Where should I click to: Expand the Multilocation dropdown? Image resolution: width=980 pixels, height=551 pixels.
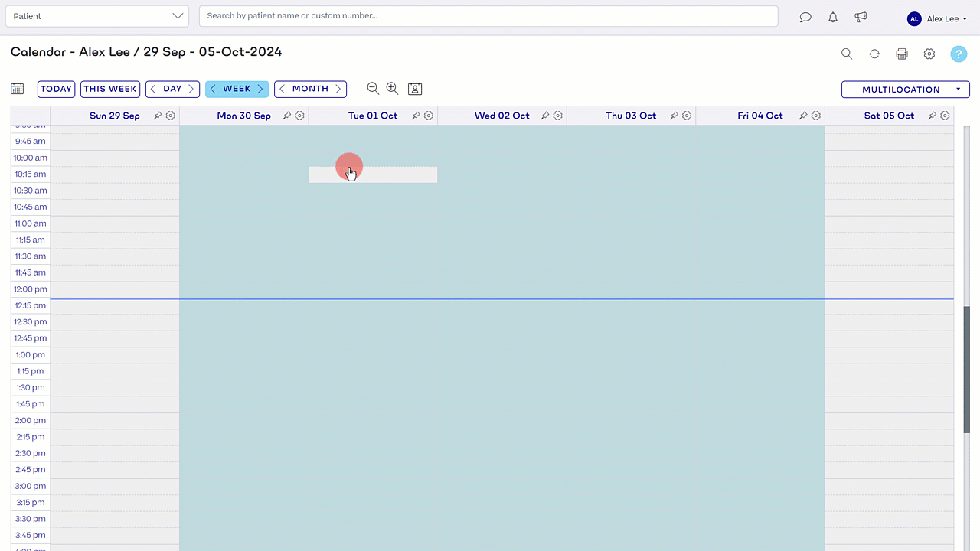click(x=905, y=90)
